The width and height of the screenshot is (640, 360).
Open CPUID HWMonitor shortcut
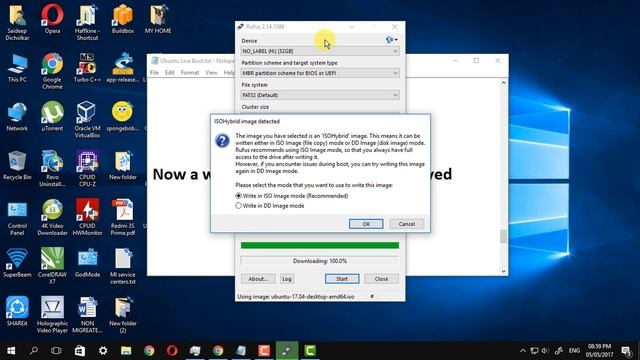tap(87, 217)
